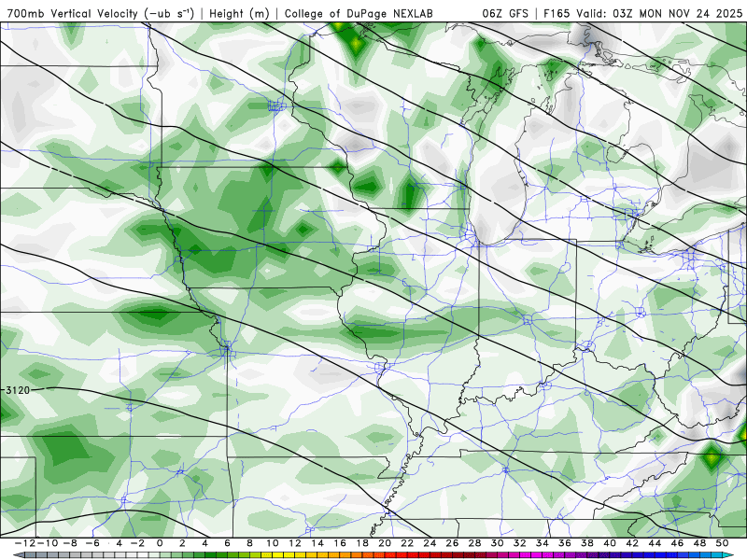The image size is (747, 560).
Task: Click the -8 value on the color scale
Action: pos(69,543)
